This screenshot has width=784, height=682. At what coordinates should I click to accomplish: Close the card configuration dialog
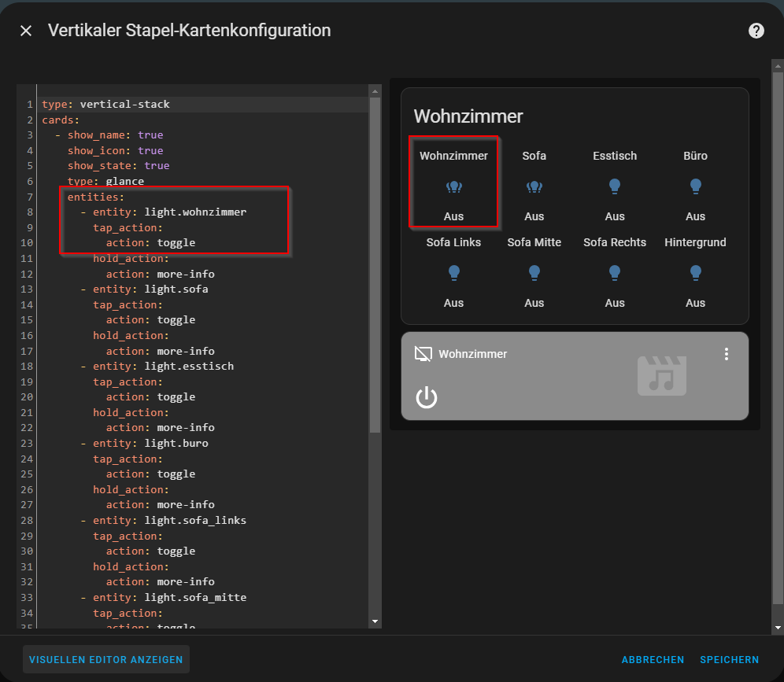(x=26, y=31)
